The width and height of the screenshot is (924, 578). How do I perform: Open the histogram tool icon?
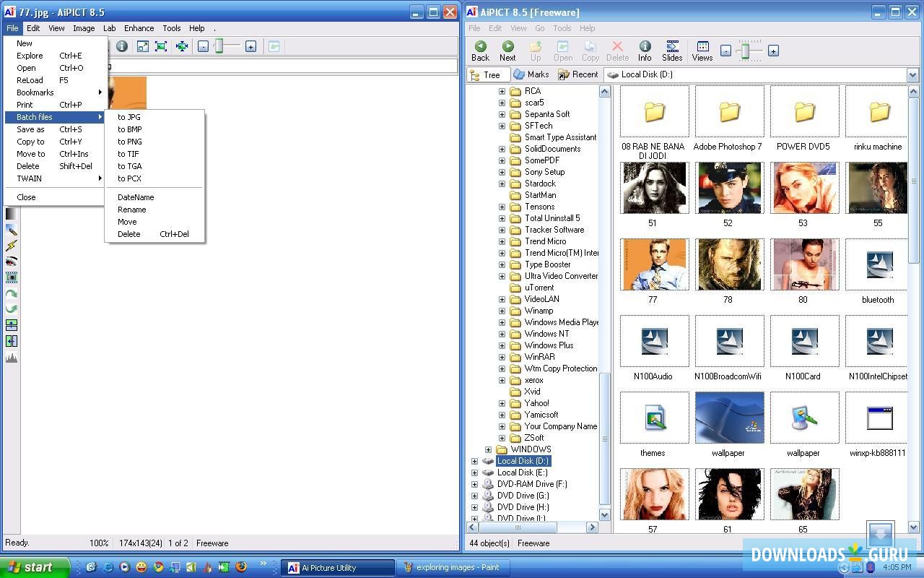(12, 358)
